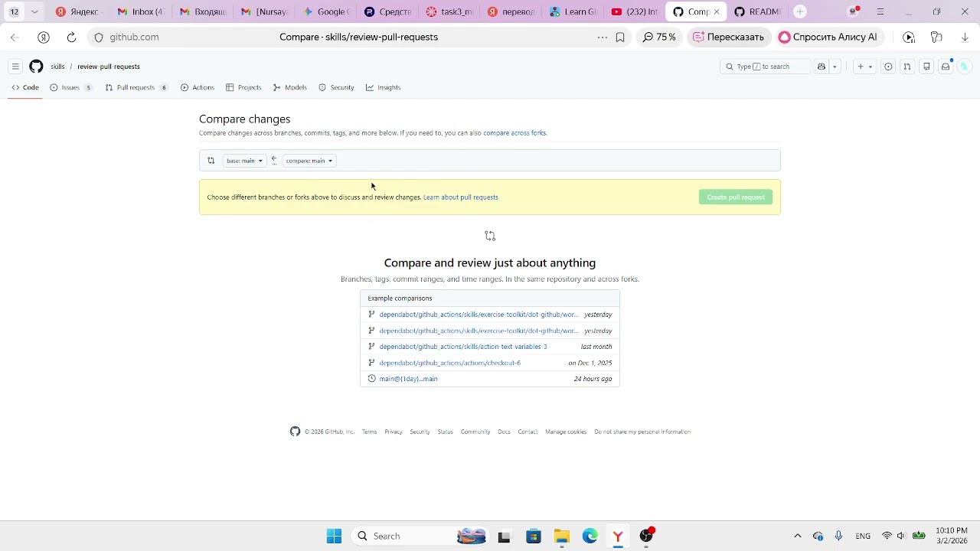Open the main@{1day}...main comparison
980x551 pixels.
408,379
